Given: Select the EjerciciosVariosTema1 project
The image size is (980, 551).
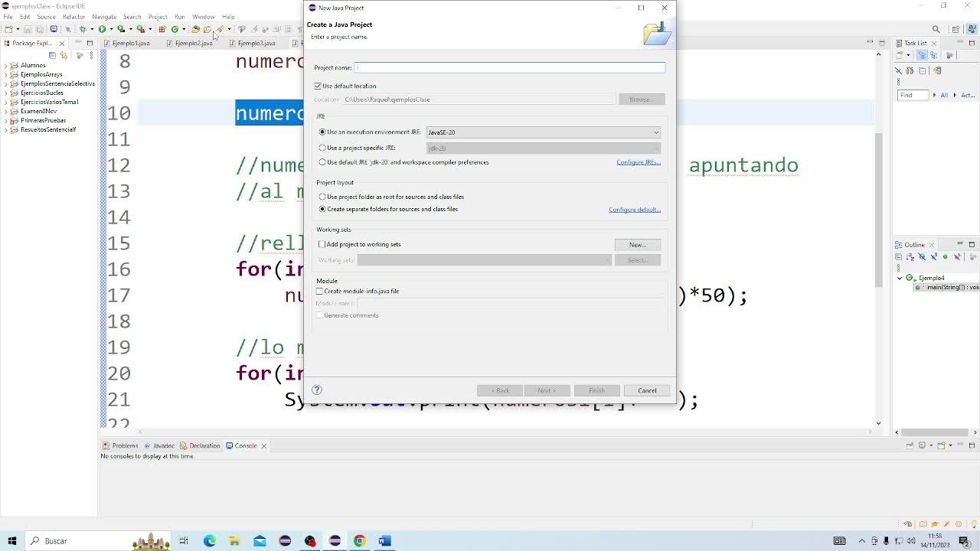Looking at the screenshot, I should tap(49, 103).
